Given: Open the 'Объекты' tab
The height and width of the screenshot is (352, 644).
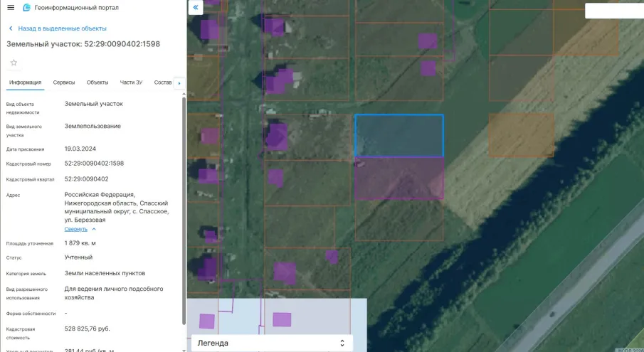Looking at the screenshot, I should [x=97, y=82].
